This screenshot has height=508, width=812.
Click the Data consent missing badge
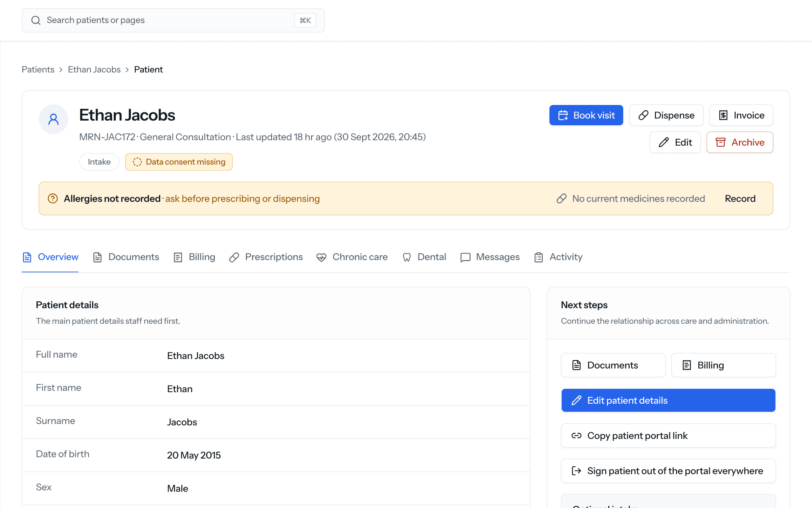tap(179, 162)
